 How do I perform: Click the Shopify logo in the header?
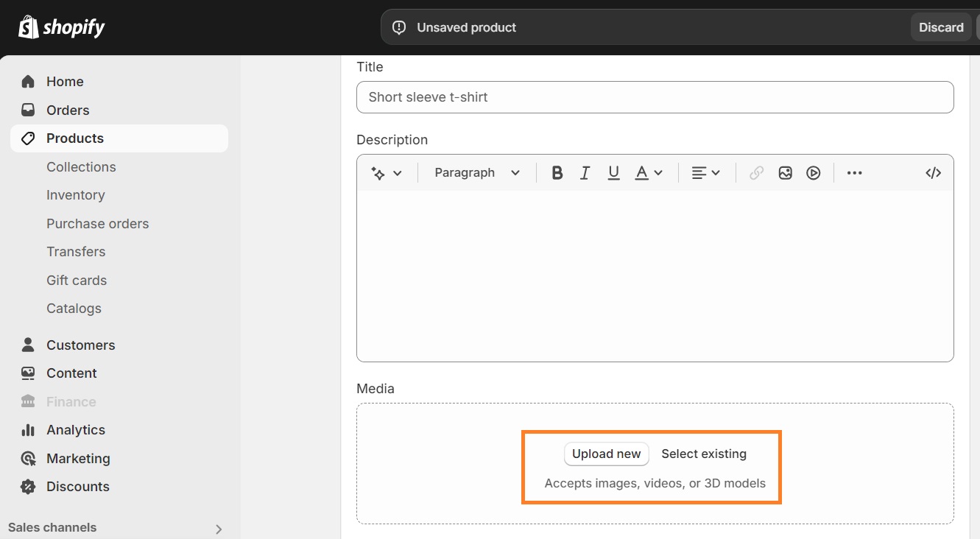[62, 27]
